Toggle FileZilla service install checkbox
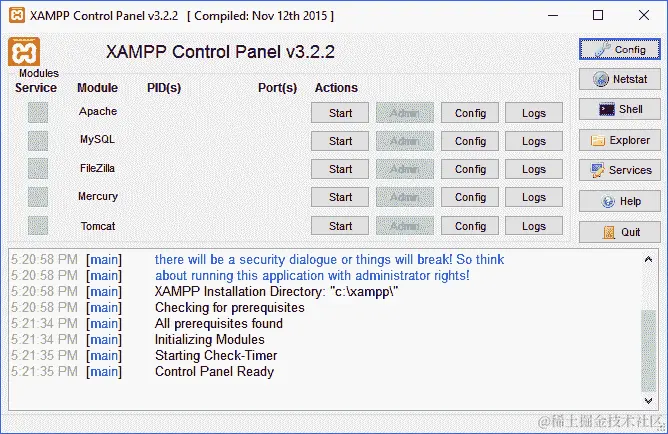The width and height of the screenshot is (668, 434). [38, 169]
